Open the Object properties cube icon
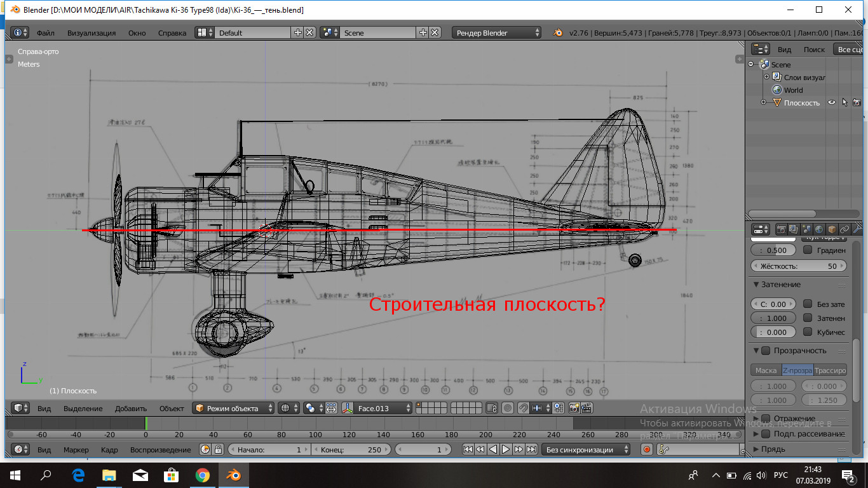The width and height of the screenshot is (868, 488). point(832,229)
